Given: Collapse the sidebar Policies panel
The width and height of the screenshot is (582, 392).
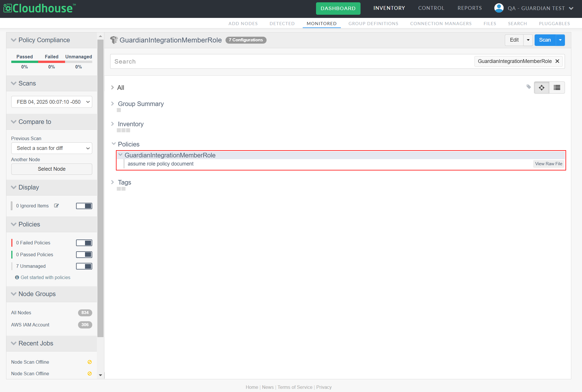Looking at the screenshot, I should 14,224.
